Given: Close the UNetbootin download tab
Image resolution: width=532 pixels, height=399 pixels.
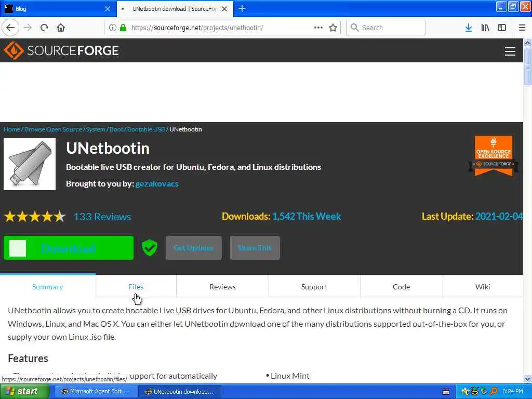Looking at the screenshot, I should pyautogui.click(x=224, y=9).
